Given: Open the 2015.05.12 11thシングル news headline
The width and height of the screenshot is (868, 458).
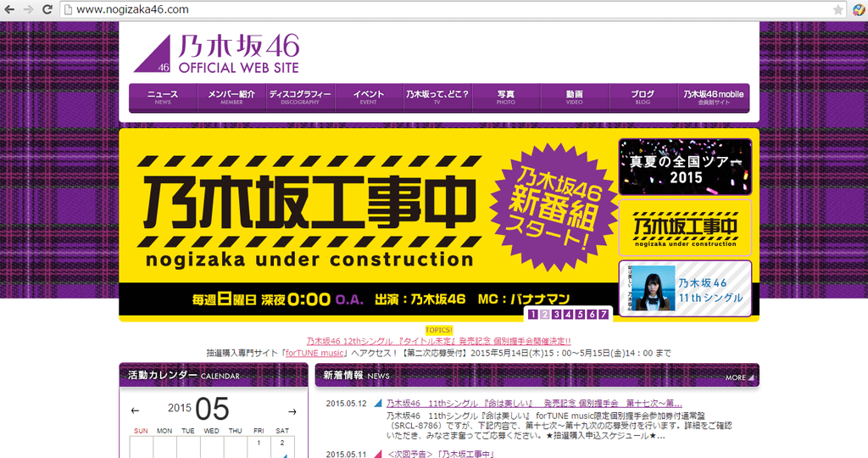Looking at the screenshot, I should click(x=534, y=403).
